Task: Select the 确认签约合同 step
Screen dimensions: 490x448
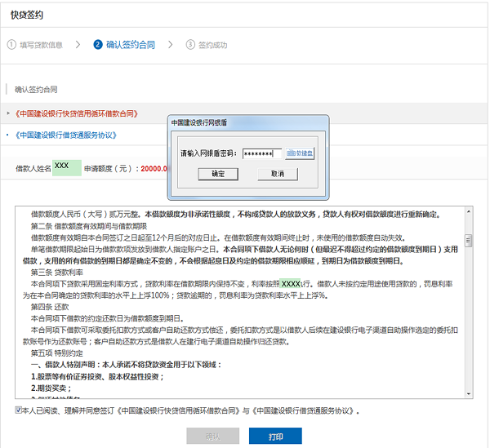Action: point(130,45)
